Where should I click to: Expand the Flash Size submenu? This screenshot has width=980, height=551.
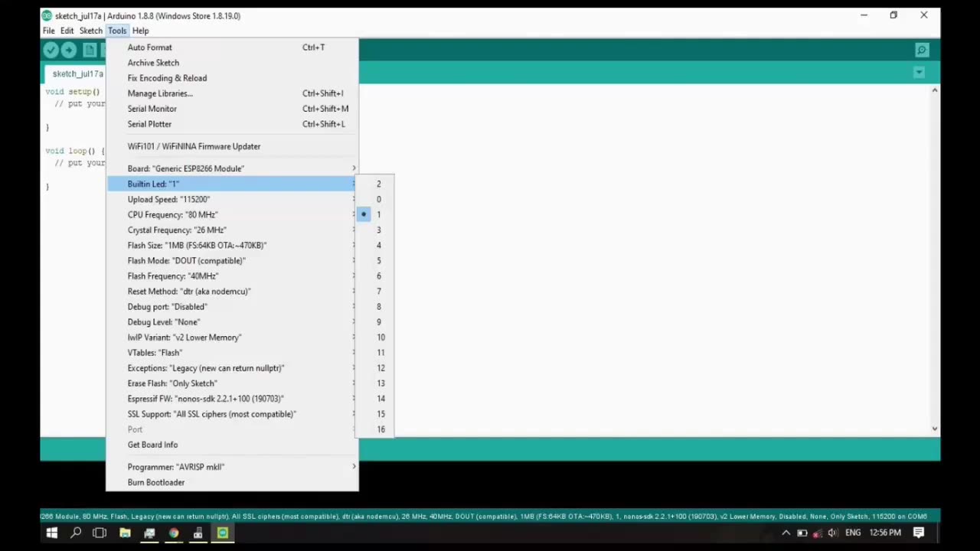click(232, 245)
